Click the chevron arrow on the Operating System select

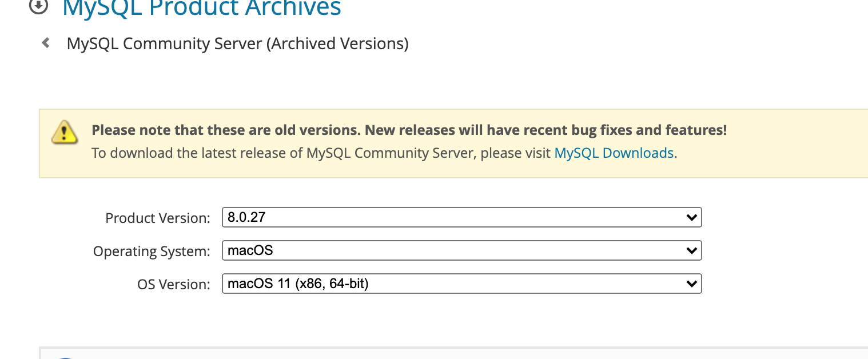(691, 250)
